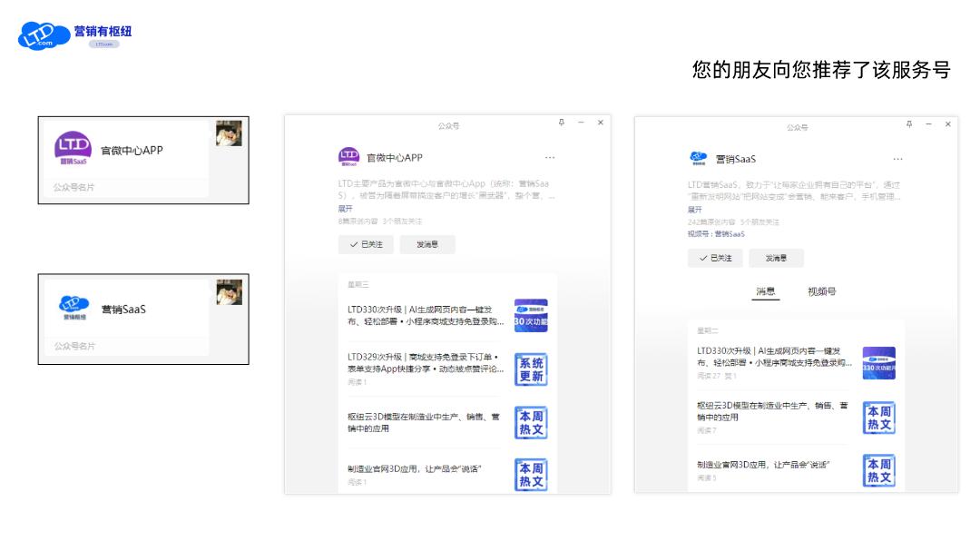Open 制造业官网3D应用 article in 营销SaaS window
Viewport: 980px width, 551px height.
click(763, 465)
